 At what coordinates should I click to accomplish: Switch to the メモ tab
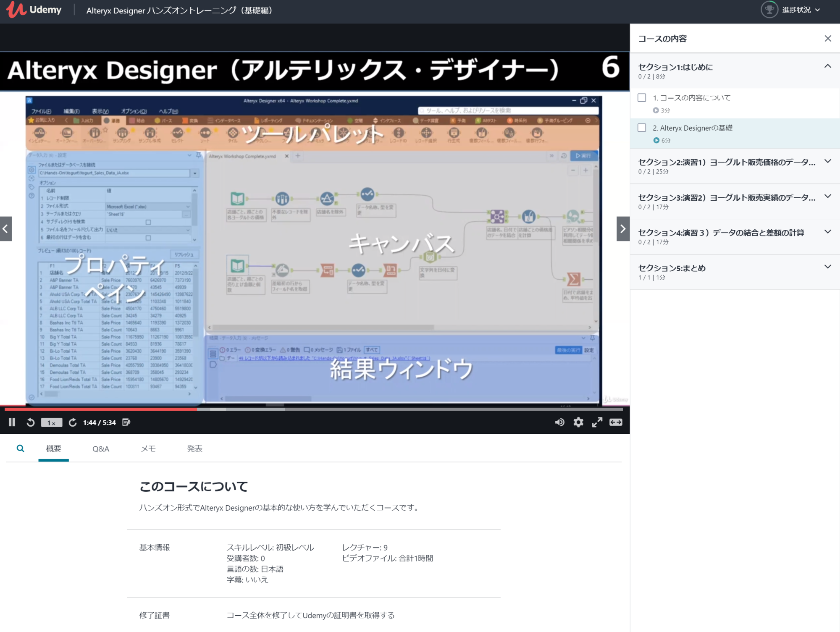point(148,449)
